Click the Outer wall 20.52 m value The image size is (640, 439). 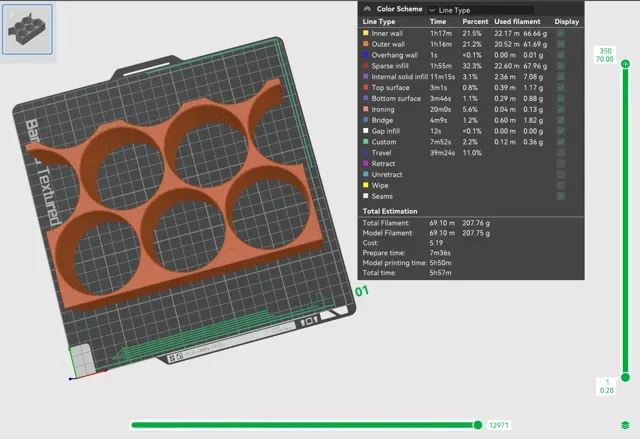507,44
